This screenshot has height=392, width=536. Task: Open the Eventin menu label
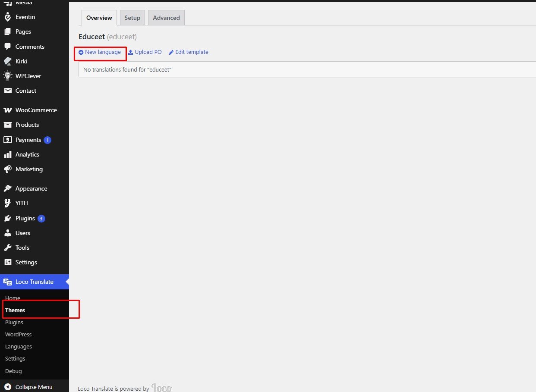tap(25, 17)
